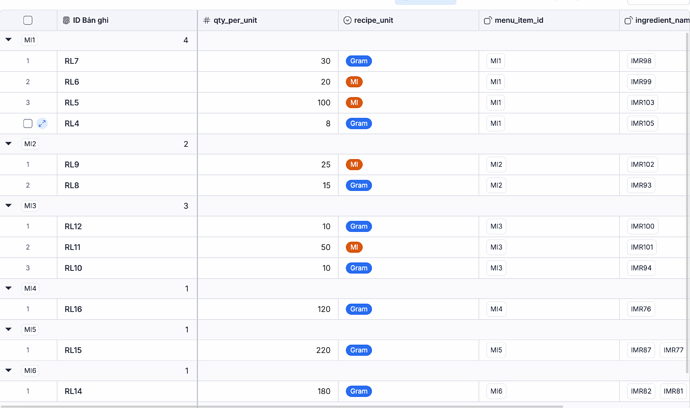Check the RL4 row checkbox
This screenshot has width=690, height=408.
tap(28, 124)
